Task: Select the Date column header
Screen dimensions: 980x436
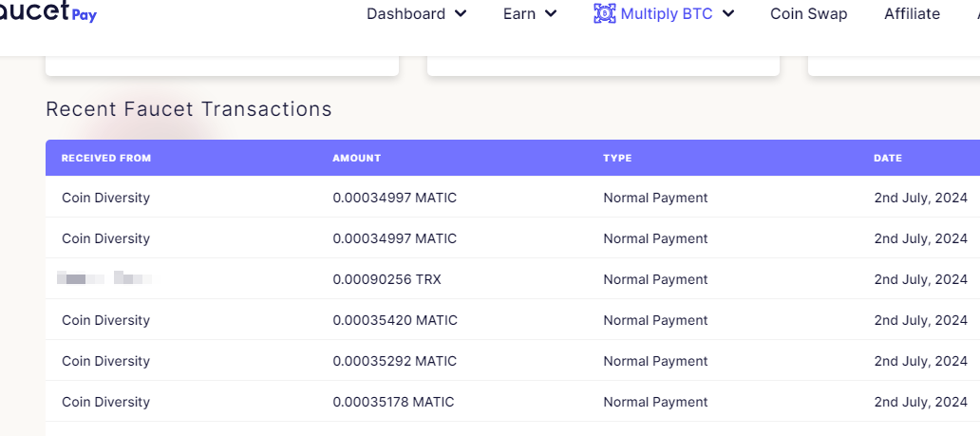Action: coord(888,158)
